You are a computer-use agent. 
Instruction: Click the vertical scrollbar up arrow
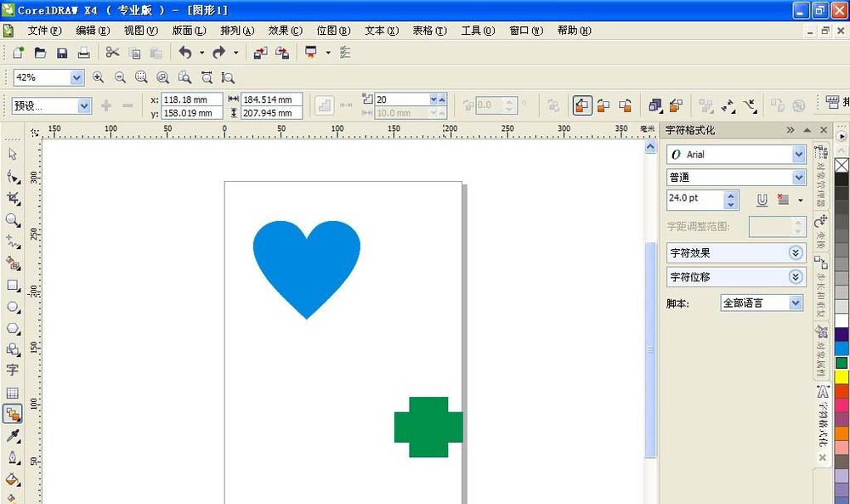tap(650, 147)
